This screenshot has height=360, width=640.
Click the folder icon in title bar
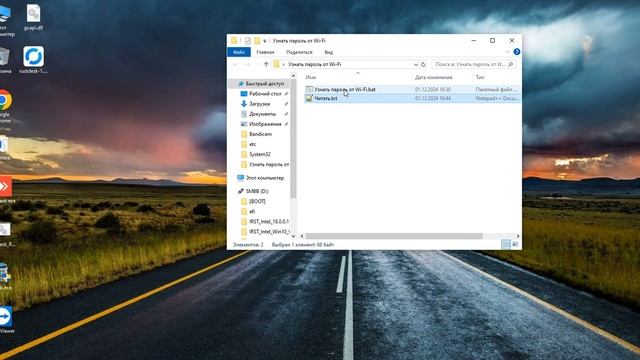click(x=234, y=40)
